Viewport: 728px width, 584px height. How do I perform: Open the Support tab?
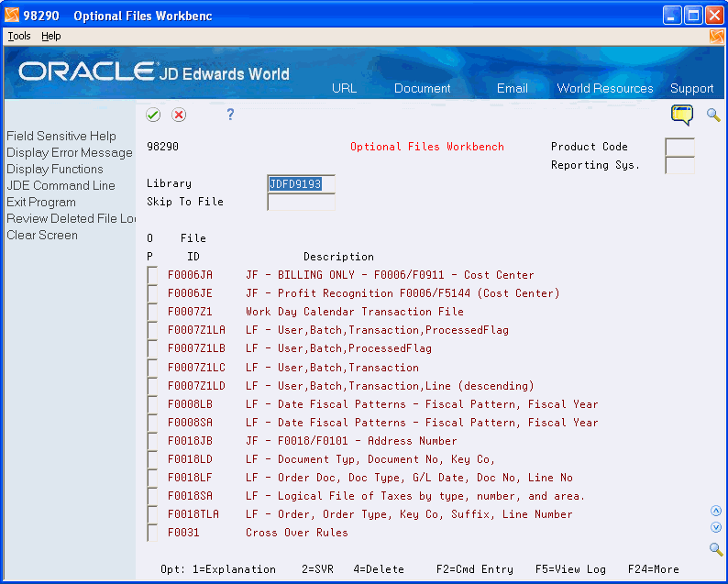pos(692,88)
